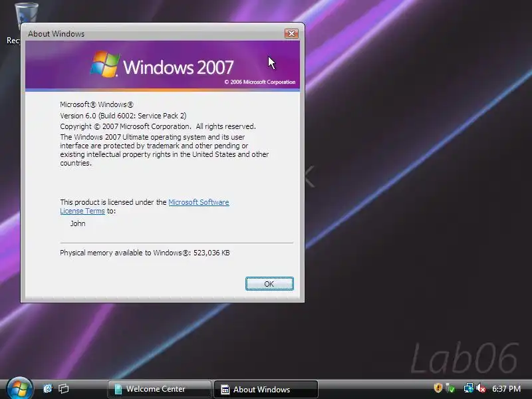Click the muted volume tray icon
The width and height of the screenshot is (532, 399).
pyautogui.click(x=481, y=388)
